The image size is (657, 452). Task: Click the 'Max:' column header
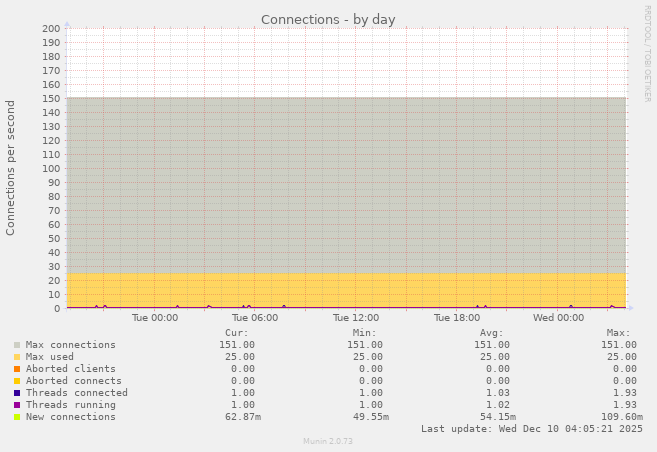618,333
